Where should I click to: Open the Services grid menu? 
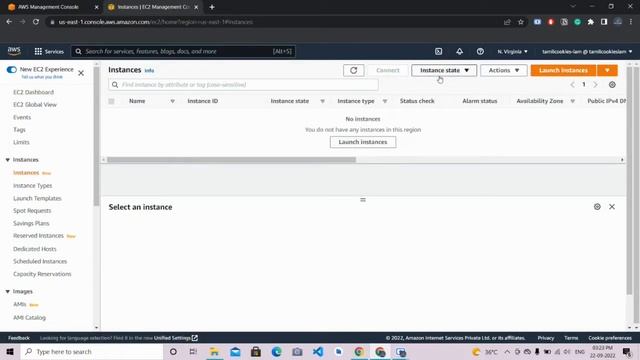click(x=49, y=51)
